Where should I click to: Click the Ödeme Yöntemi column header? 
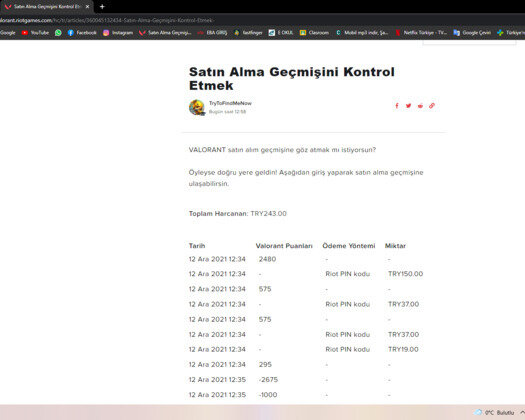(x=349, y=246)
